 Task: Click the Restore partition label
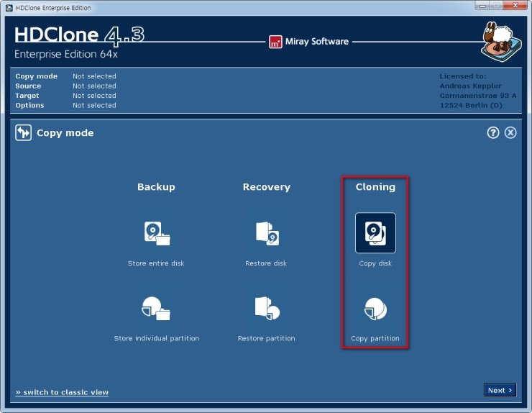tap(266, 338)
